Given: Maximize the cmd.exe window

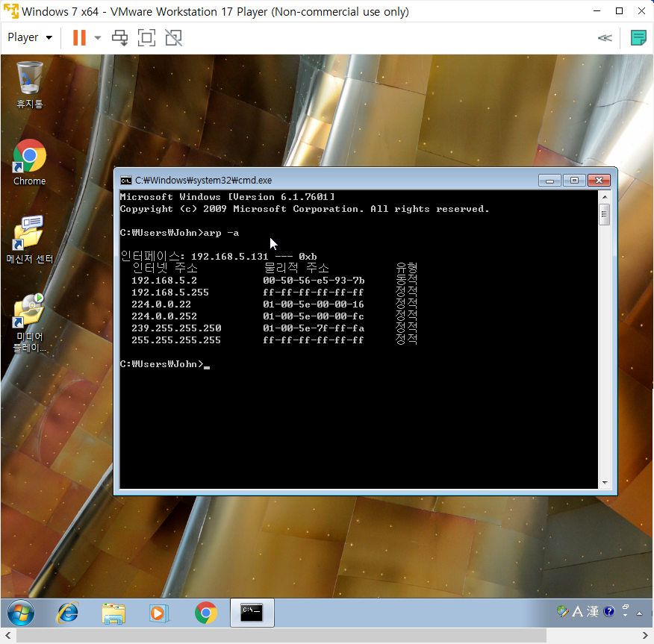Looking at the screenshot, I should click(574, 181).
